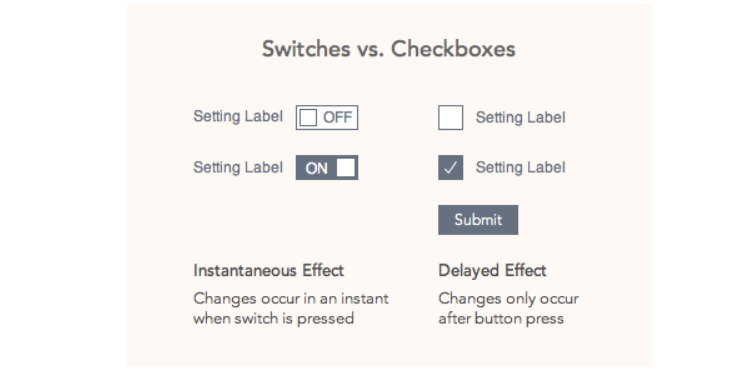Image resolution: width=755 pixels, height=371 pixels.
Task: Click the 'Changes occur in an instant' text
Action: [291, 298]
